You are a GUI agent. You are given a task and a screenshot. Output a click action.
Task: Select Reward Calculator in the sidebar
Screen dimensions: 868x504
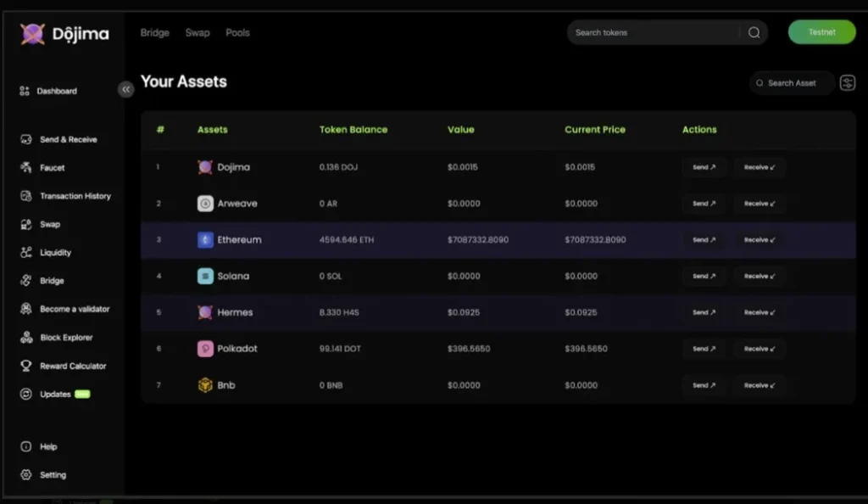(x=73, y=366)
